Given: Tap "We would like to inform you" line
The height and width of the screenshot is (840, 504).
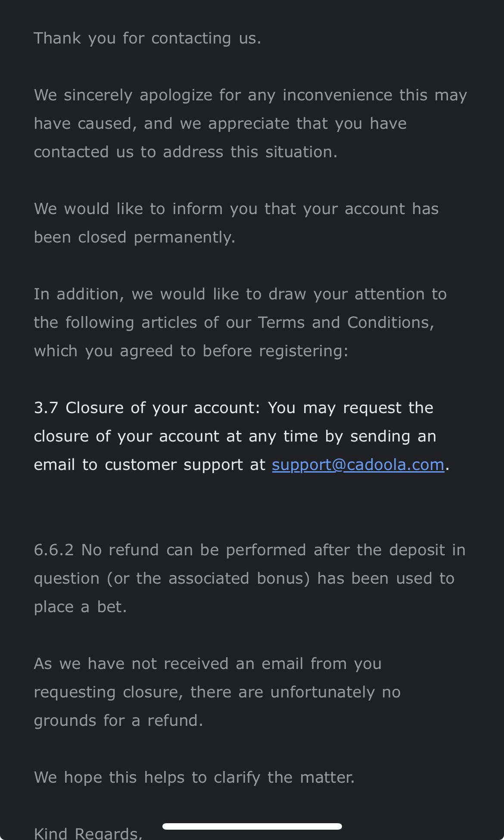Looking at the screenshot, I should (236, 209).
